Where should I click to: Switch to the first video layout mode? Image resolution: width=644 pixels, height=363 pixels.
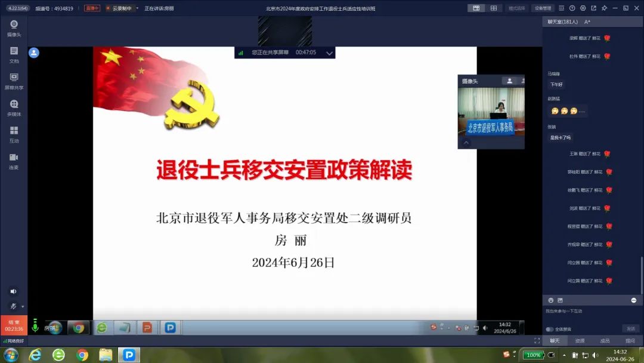click(x=476, y=8)
